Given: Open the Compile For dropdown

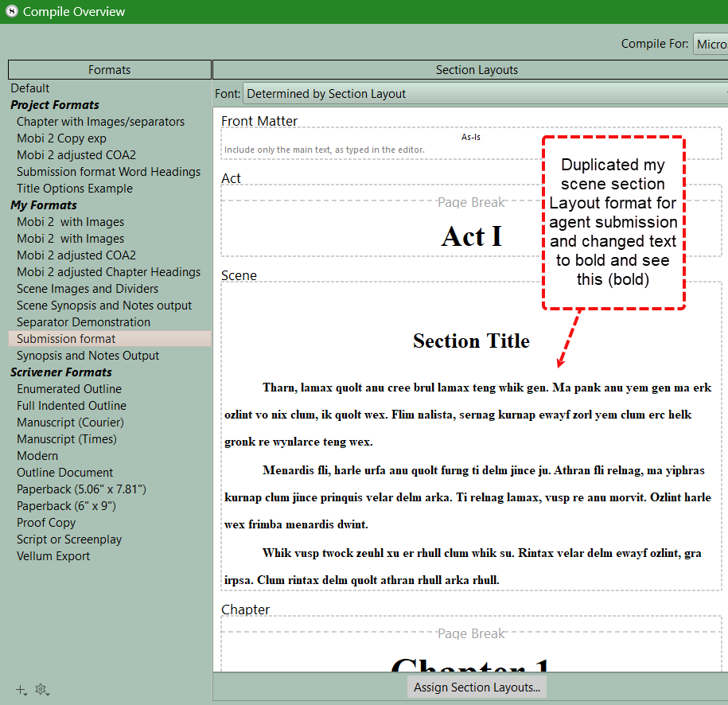Looking at the screenshot, I should tap(710, 45).
